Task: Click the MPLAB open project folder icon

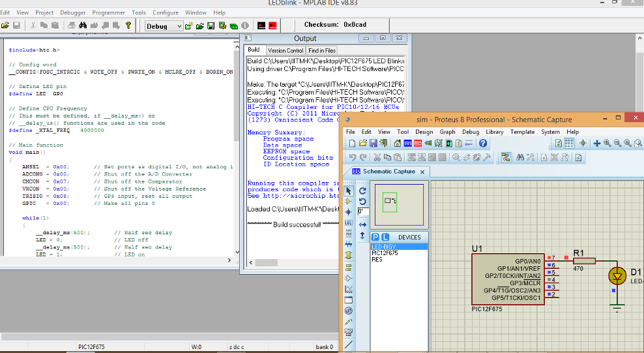Action: pos(199,26)
